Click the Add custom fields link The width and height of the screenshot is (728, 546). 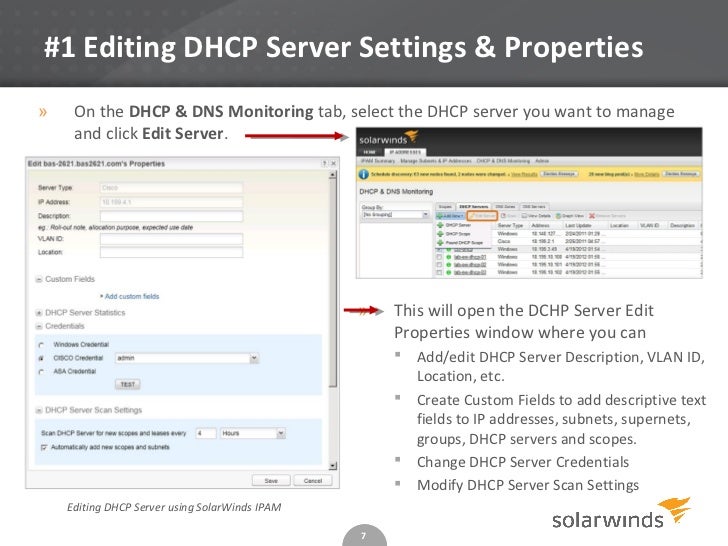(132, 296)
